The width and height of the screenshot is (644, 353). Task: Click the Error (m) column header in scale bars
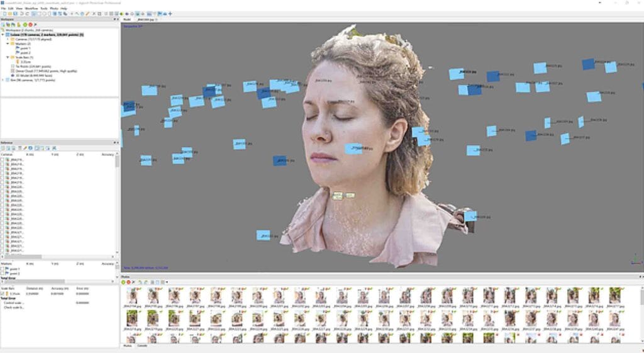(82, 288)
